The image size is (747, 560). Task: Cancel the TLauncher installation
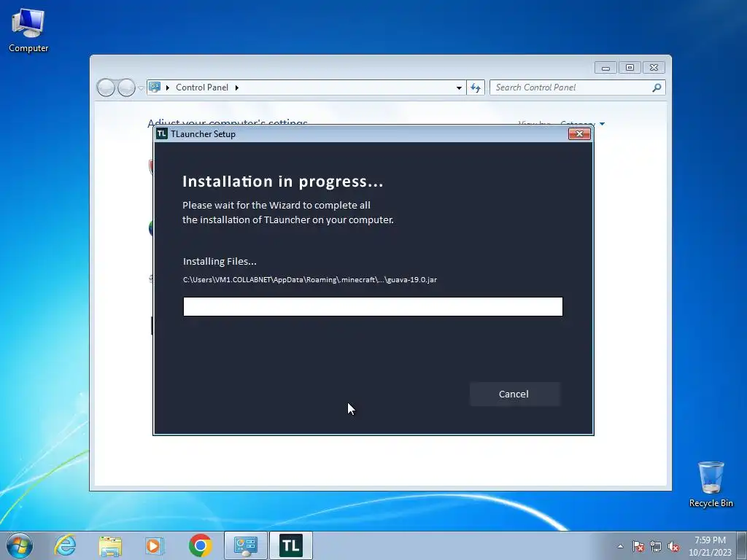(514, 394)
